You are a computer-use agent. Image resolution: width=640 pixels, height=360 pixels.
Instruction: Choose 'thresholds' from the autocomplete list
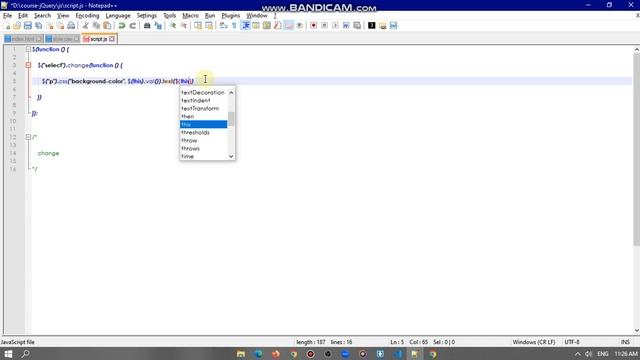(196, 133)
